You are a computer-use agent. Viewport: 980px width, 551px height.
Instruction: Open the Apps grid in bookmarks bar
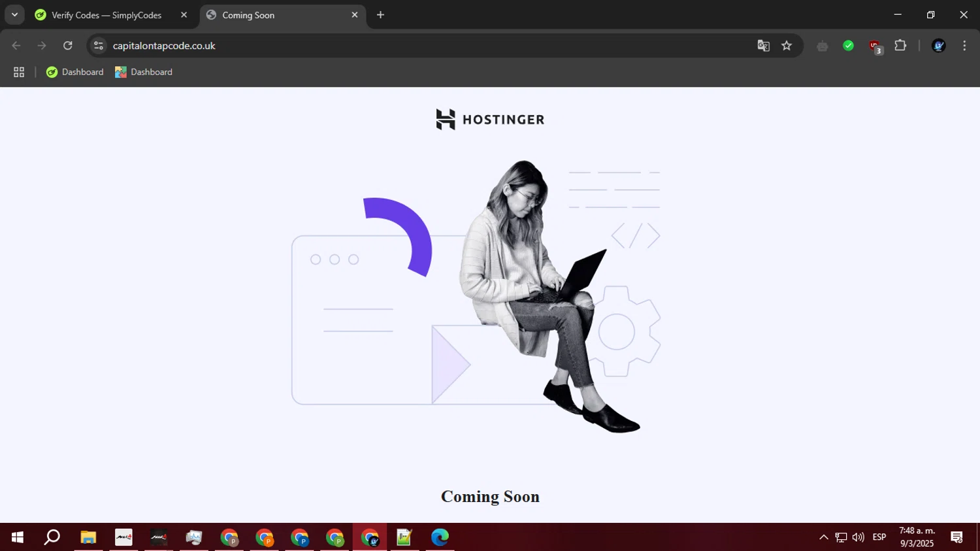[19, 72]
